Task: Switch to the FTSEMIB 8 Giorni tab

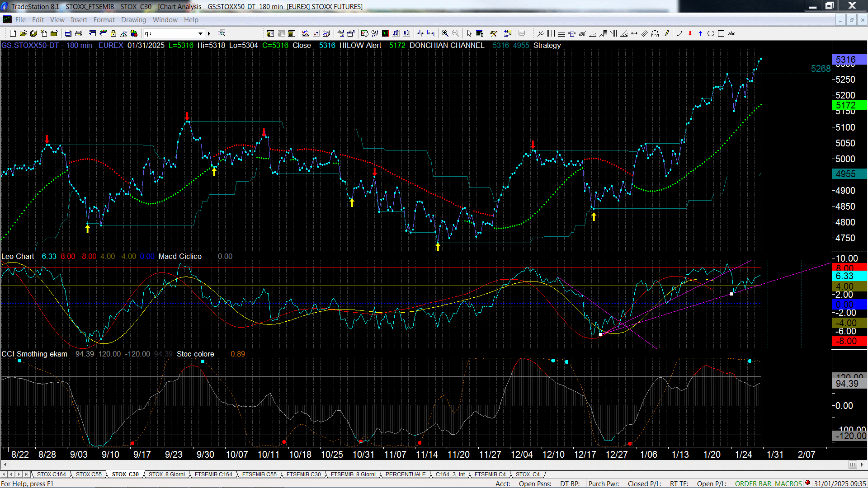Action: pyautogui.click(x=353, y=474)
